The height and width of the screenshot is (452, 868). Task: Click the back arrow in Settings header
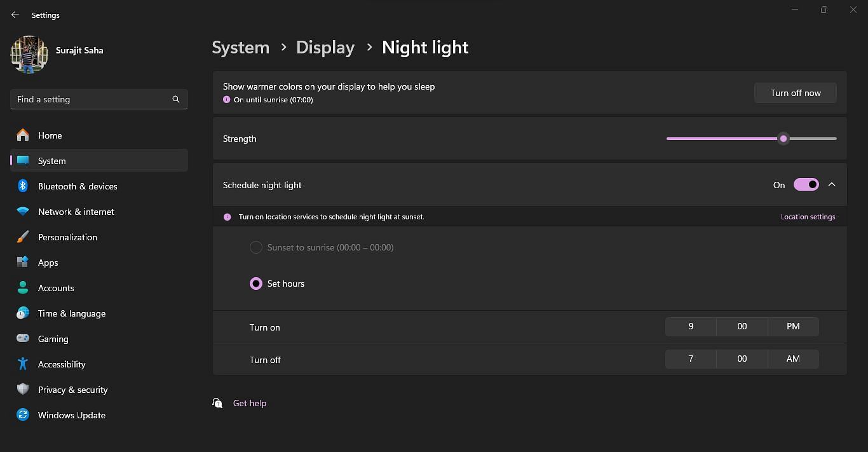15,15
